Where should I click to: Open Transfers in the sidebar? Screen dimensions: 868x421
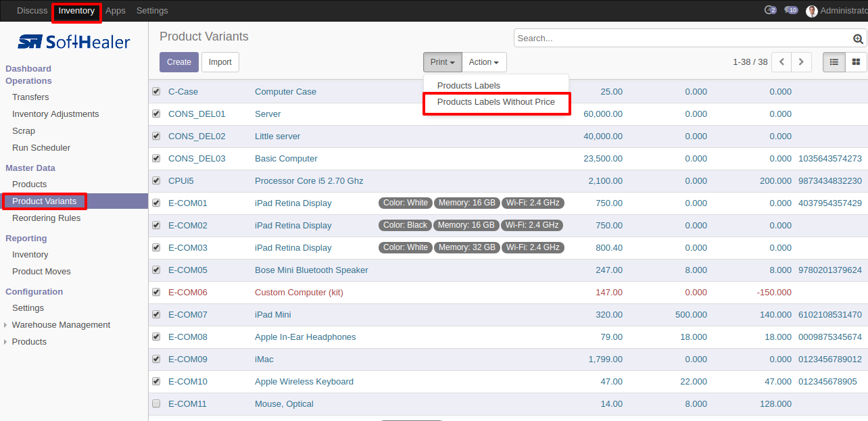pos(30,97)
